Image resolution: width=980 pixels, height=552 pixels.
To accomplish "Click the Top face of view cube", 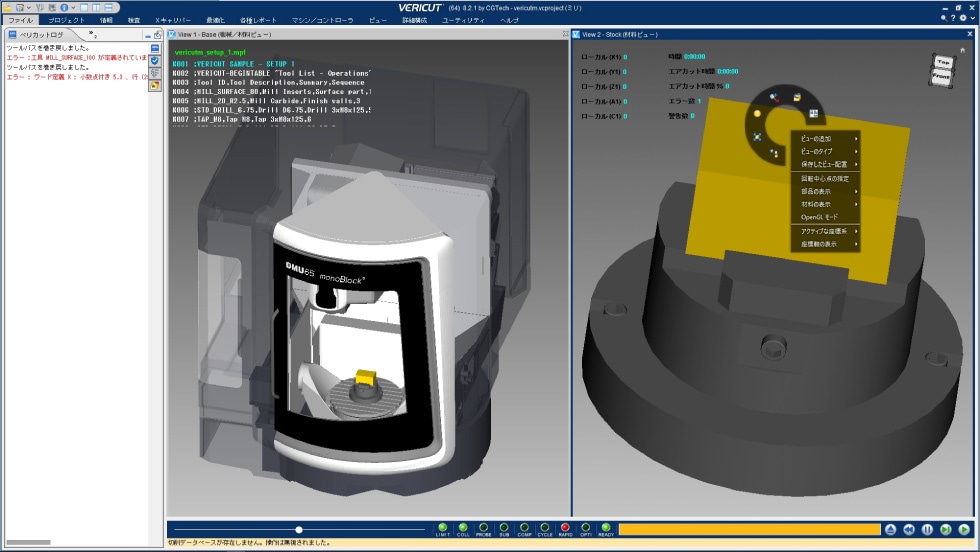I will [942, 61].
